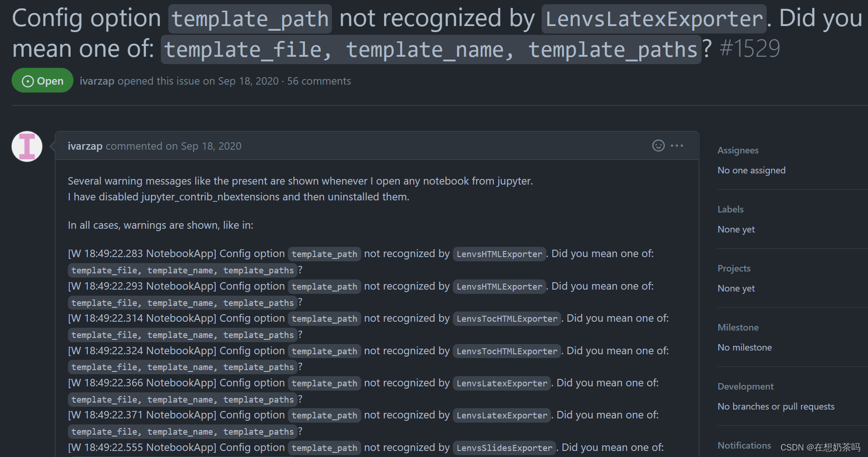Click 'In all cases, warnings are shown' line
Viewport: 868px width, 457px height.
point(160,225)
